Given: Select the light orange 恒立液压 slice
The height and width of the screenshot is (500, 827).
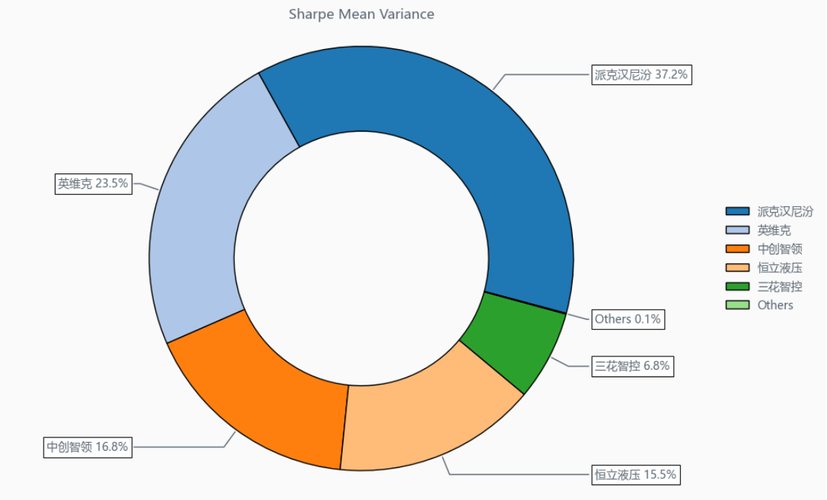Looking at the screenshot, I should (422, 417).
